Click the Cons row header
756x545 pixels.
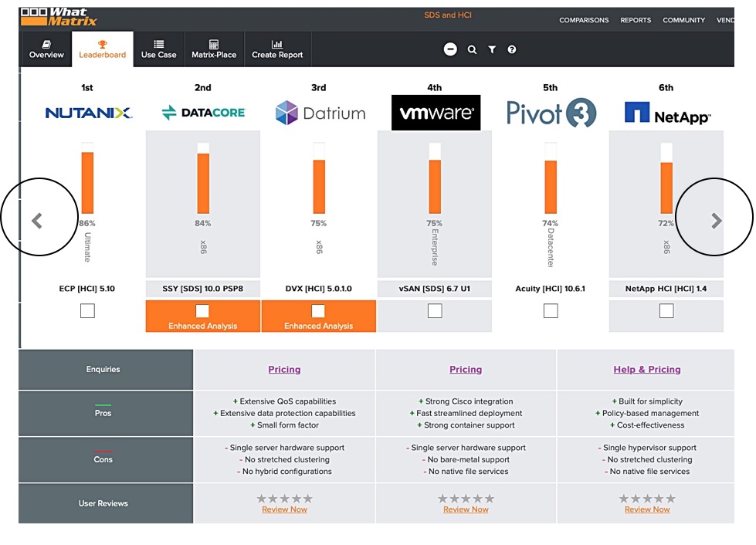click(106, 460)
